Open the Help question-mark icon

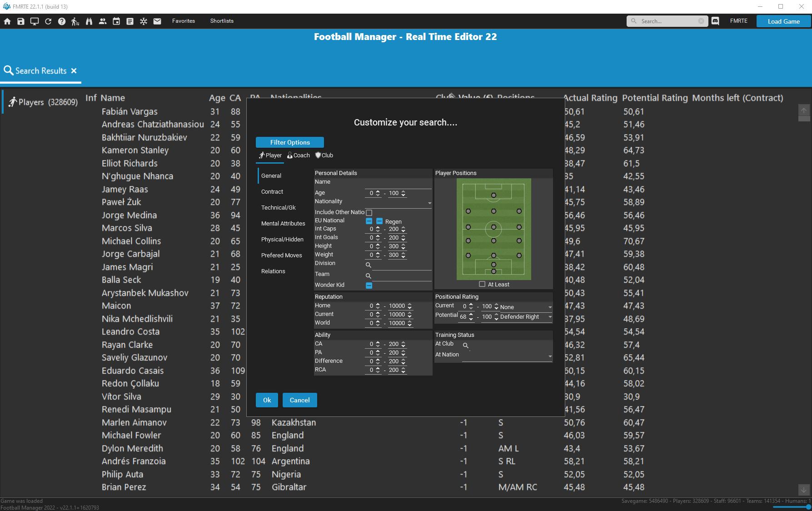[x=62, y=21]
